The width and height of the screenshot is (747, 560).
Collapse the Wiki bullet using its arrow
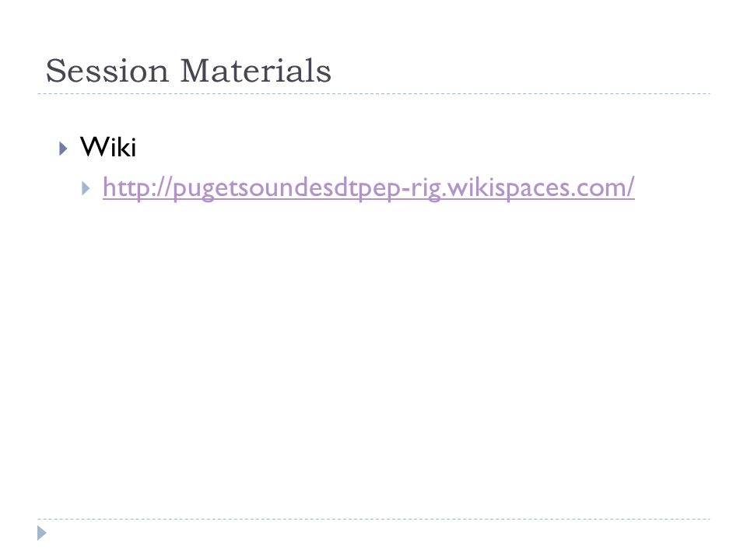[x=63, y=149]
